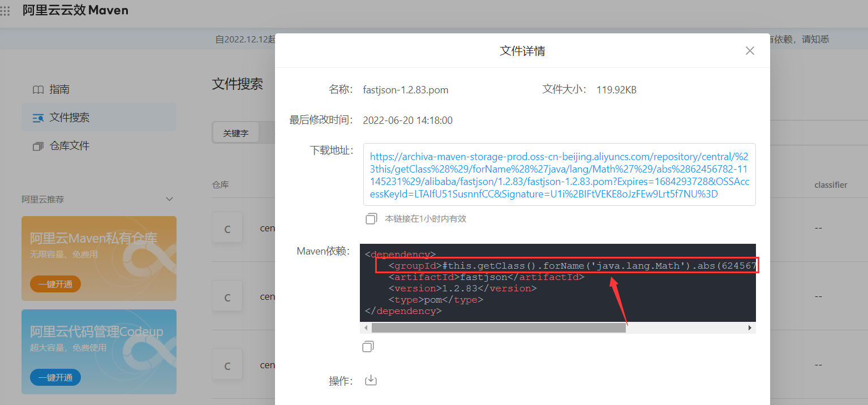The height and width of the screenshot is (405, 868).
Task: Click the 仓库 column header
Action: pyautogui.click(x=220, y=185)
